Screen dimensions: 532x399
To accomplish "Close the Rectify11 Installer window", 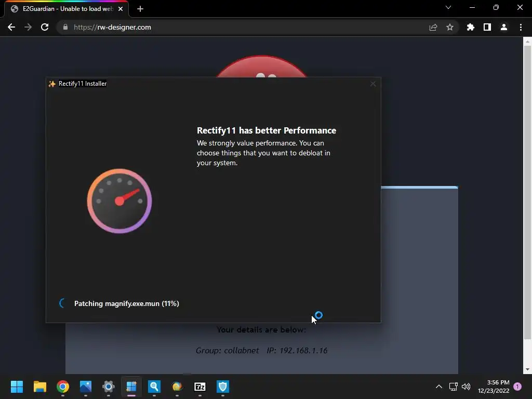I will [x=373, y=84].
